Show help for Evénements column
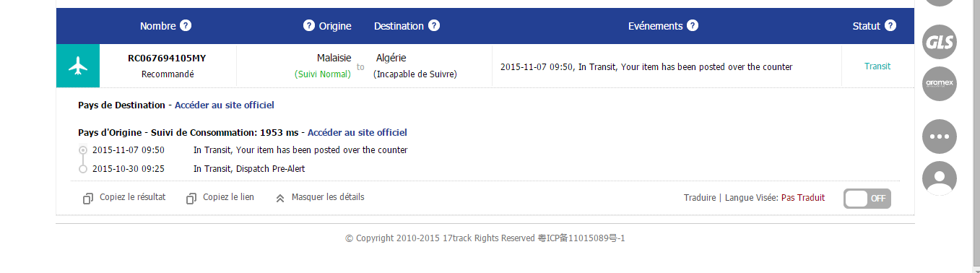The image size is (980, 273). (693, 26)
